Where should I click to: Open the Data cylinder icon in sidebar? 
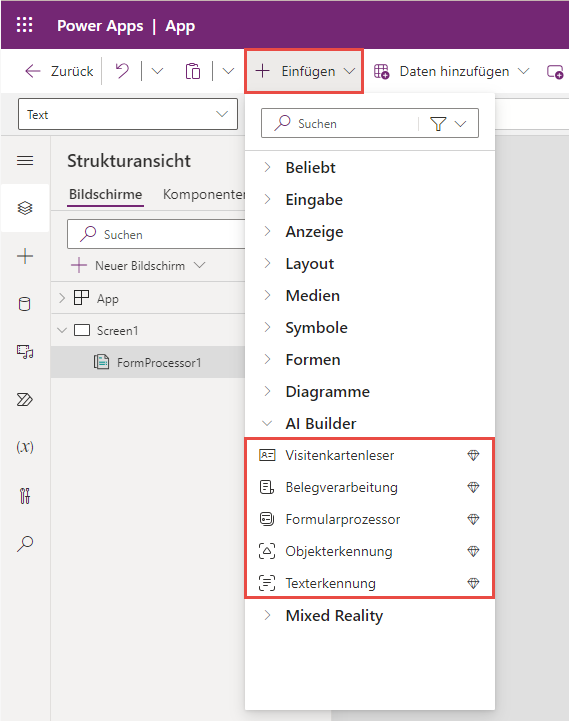[25, 304]
